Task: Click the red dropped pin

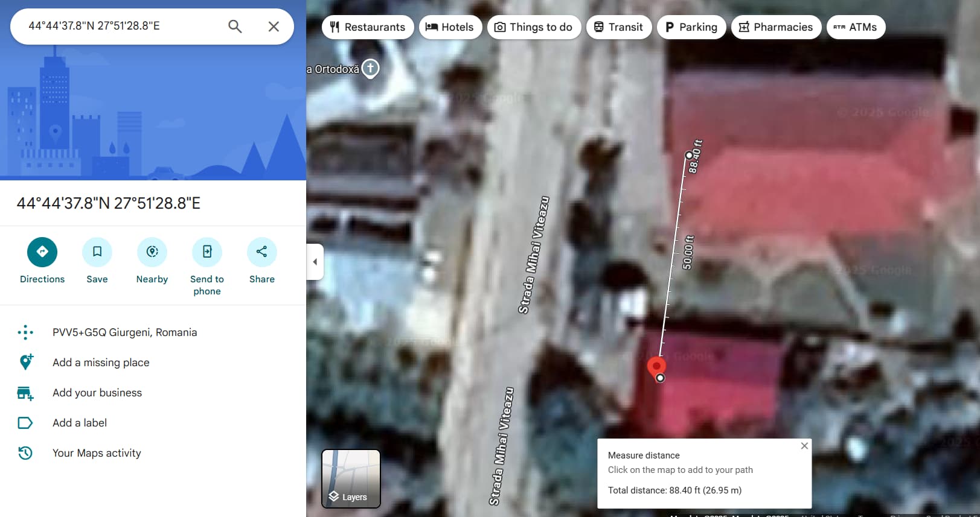Action: [x=656, y=367]
